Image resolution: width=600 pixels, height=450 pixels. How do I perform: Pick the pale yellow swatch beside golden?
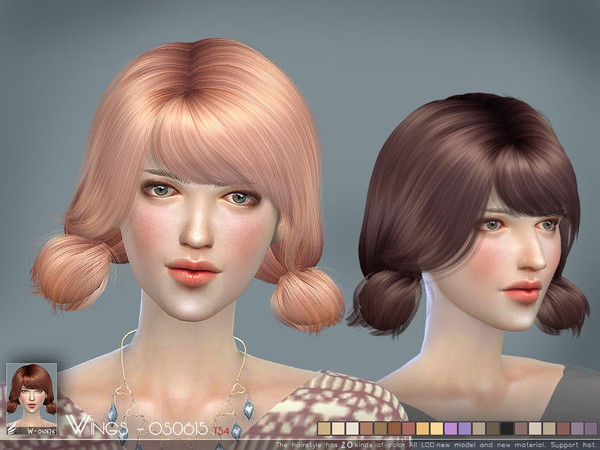(x=437, y=428)
